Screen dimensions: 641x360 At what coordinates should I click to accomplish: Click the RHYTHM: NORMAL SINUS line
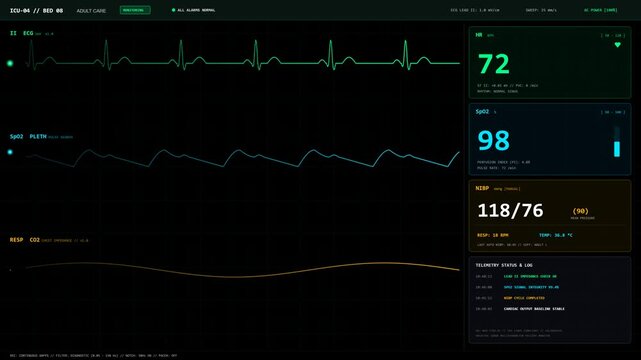498,91
